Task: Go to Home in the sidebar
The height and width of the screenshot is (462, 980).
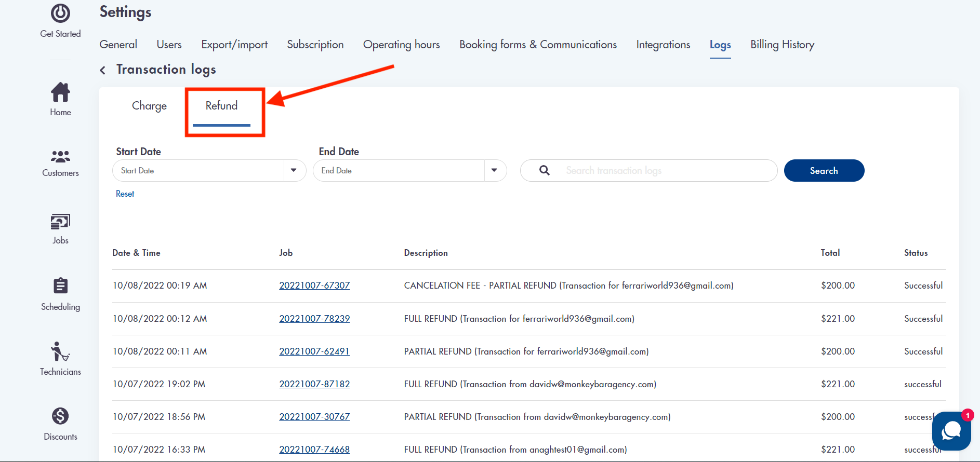Action: coord(60,99)
